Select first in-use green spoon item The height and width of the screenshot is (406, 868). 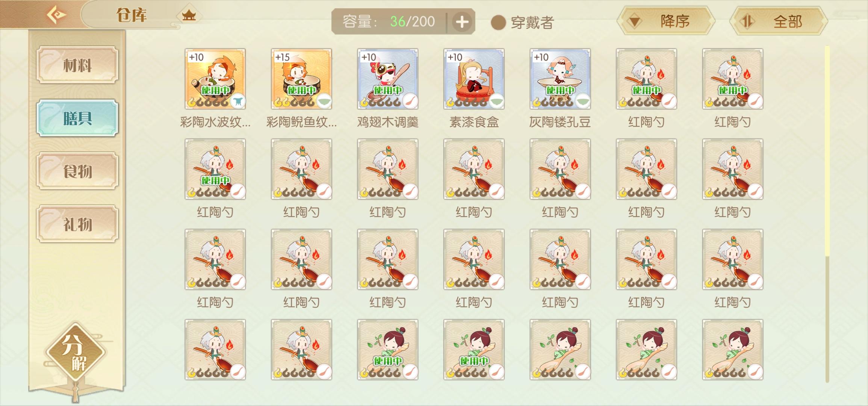[x=388, y=350]
